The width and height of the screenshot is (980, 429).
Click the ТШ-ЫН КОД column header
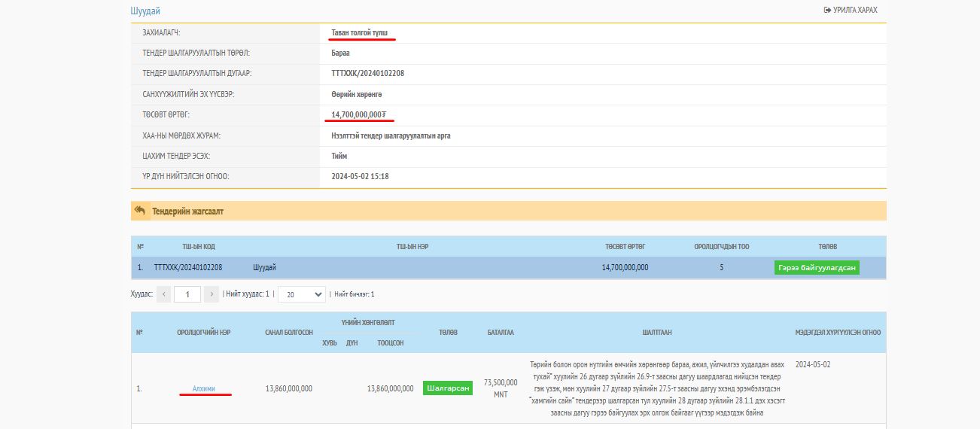(x=199, y=247)
